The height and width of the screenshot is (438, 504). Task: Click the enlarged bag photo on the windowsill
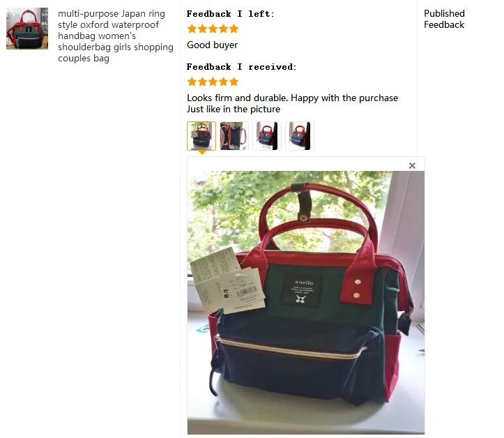coord(306,302)
